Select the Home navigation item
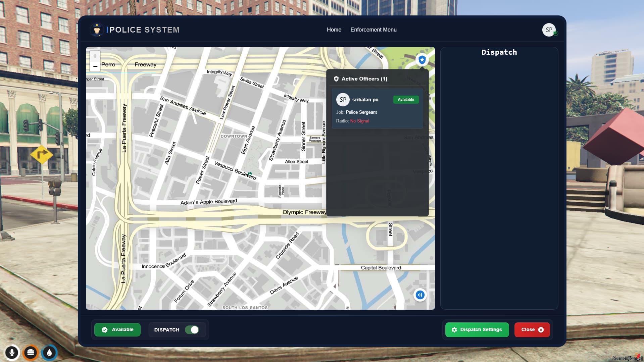This screenshot has width=644, height=362. pyautogui.click(x=334, y=30)
